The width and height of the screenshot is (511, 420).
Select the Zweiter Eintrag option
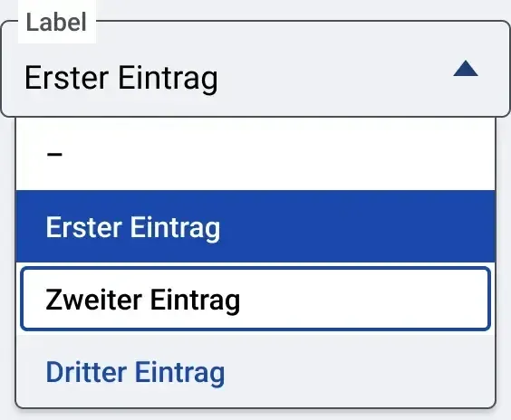click(x=255, y=299)
